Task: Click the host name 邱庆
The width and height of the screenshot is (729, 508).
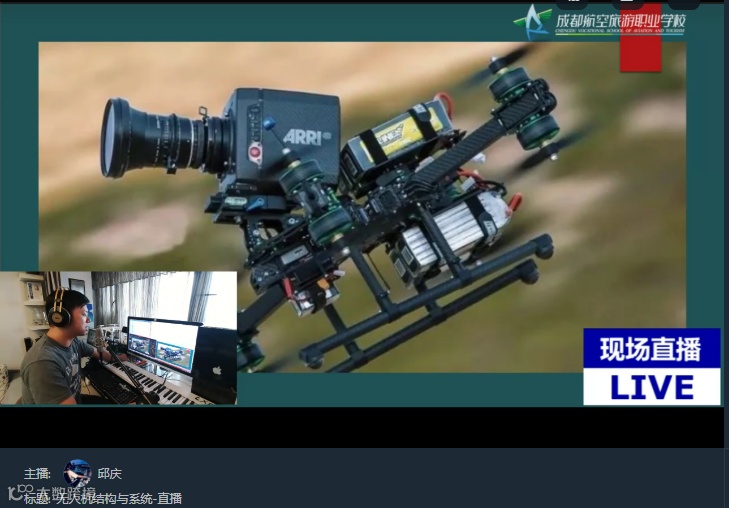Action: pos(110,474)
